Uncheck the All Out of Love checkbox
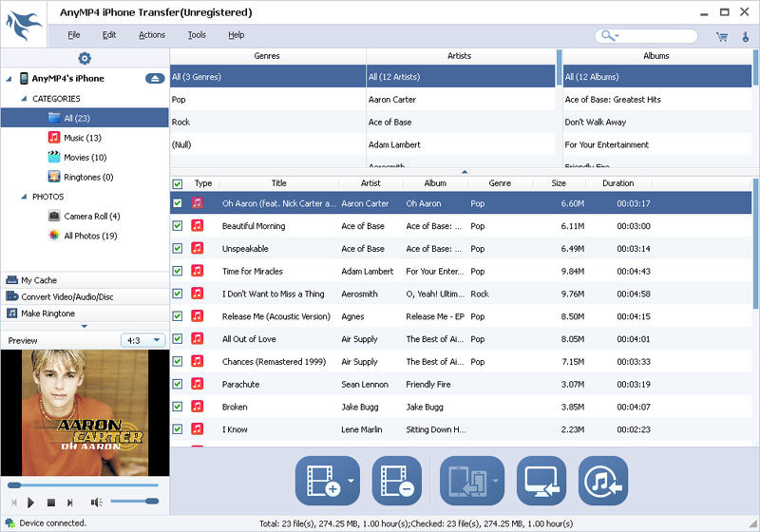This screenshot has width=760, height=532. click(x=178, y=339)
